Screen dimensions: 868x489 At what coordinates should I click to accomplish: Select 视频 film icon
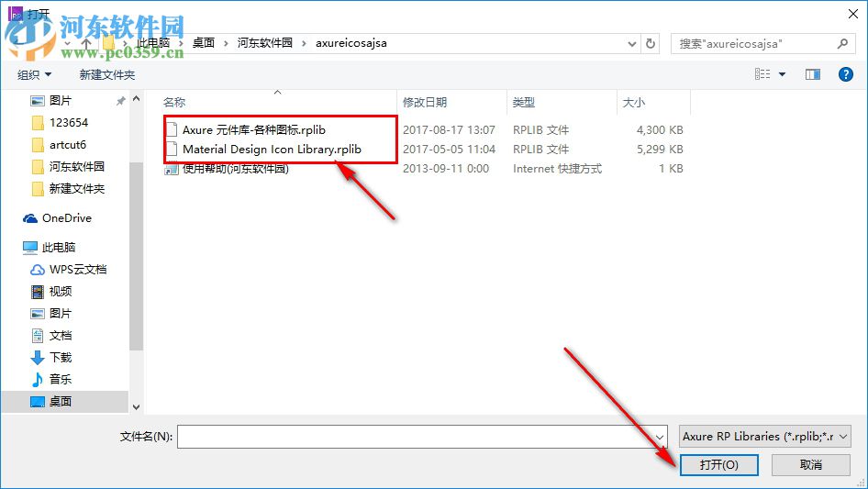37,292
